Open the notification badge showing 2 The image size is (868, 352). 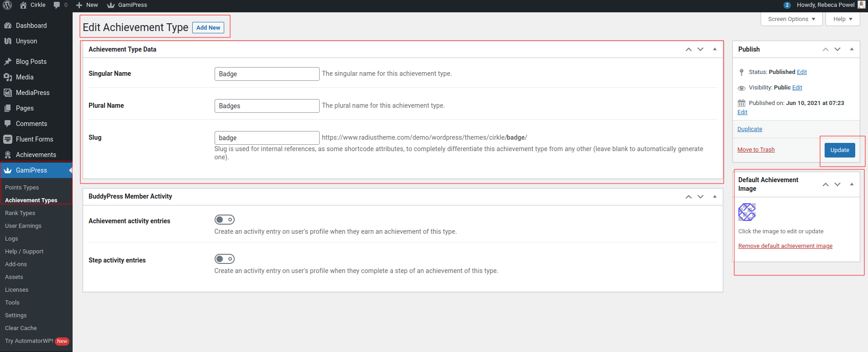(787, 5)
